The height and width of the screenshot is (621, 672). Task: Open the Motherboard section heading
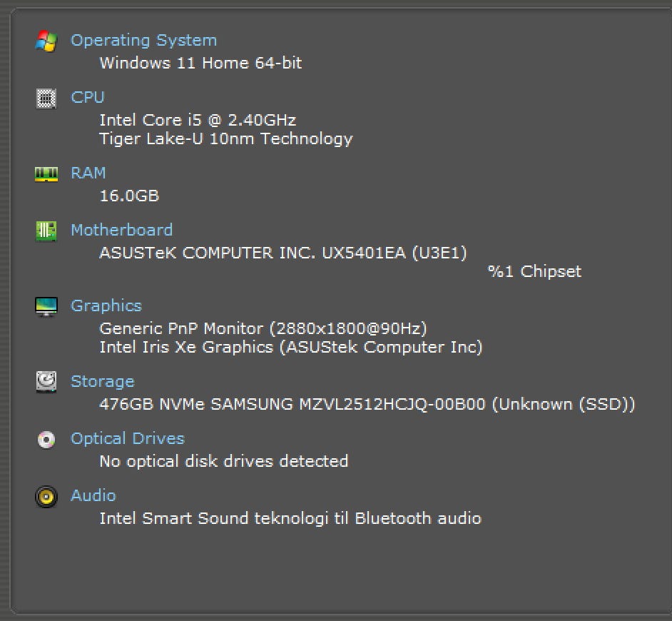pos(122,230)
